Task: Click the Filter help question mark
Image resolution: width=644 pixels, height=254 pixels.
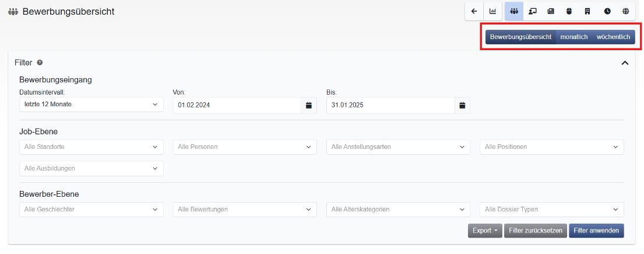Action: [40, 62]
